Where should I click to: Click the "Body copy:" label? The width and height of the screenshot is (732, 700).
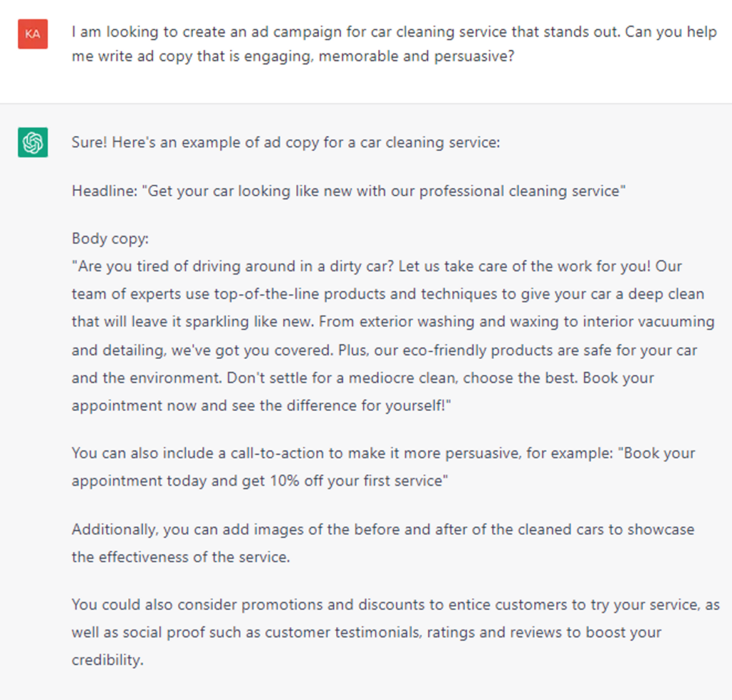tap(110, 239)
